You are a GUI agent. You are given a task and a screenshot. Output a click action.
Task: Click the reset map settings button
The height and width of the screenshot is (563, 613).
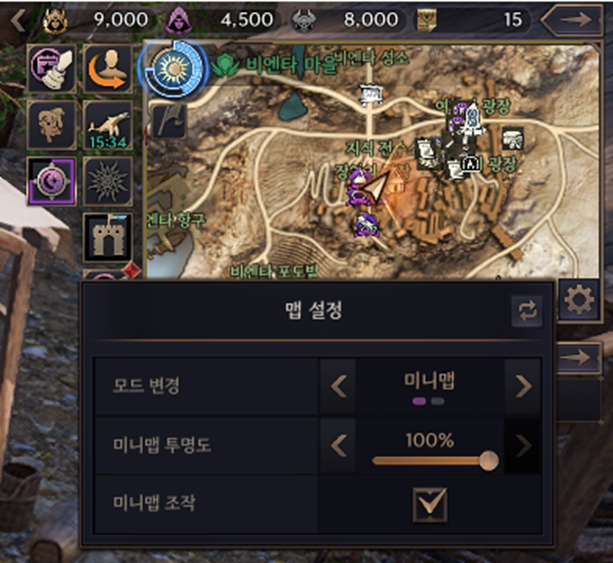click(527, 311)
